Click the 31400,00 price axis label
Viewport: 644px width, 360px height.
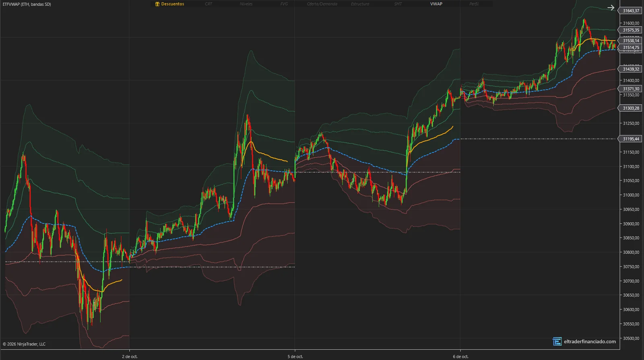(631, 80)
